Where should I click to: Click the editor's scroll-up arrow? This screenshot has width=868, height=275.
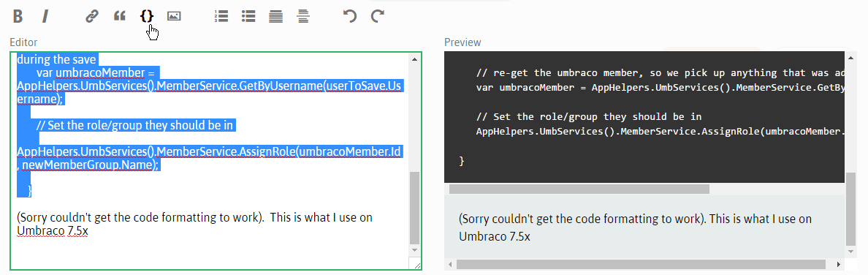414,59
